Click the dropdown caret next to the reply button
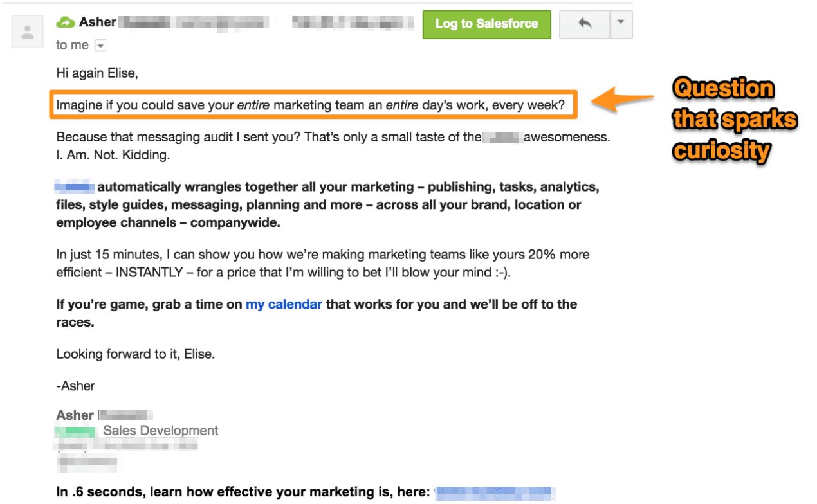 (621, 24)
